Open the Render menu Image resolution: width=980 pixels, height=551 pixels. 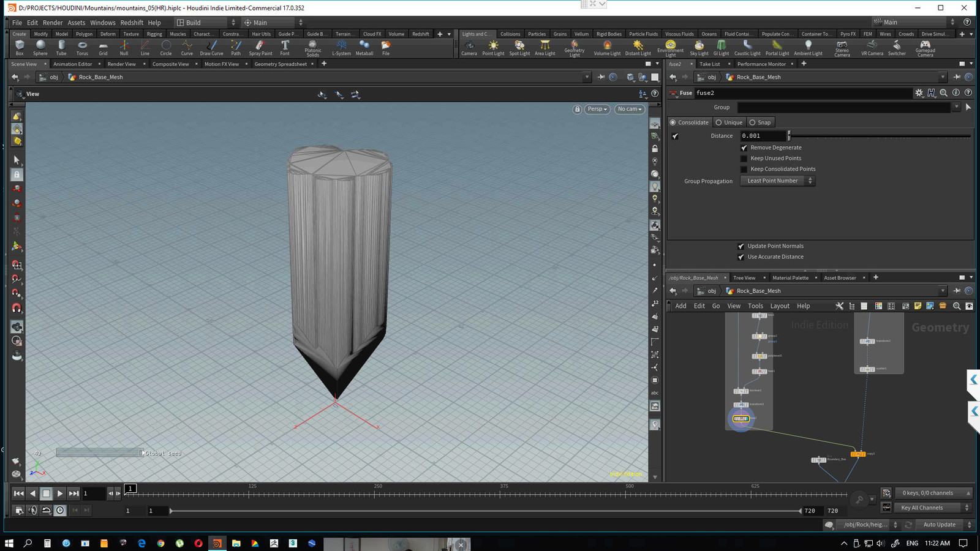tap(53, 23)
